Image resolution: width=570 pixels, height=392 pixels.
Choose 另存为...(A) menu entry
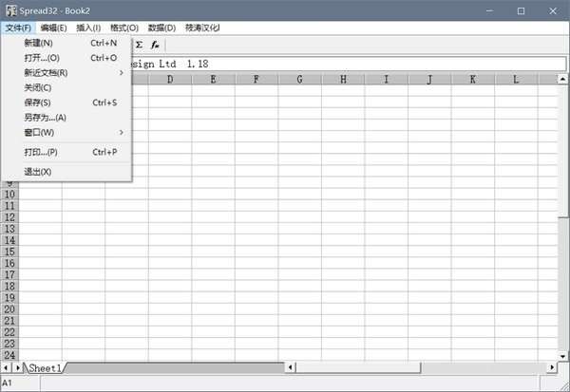tap(66, 118)
